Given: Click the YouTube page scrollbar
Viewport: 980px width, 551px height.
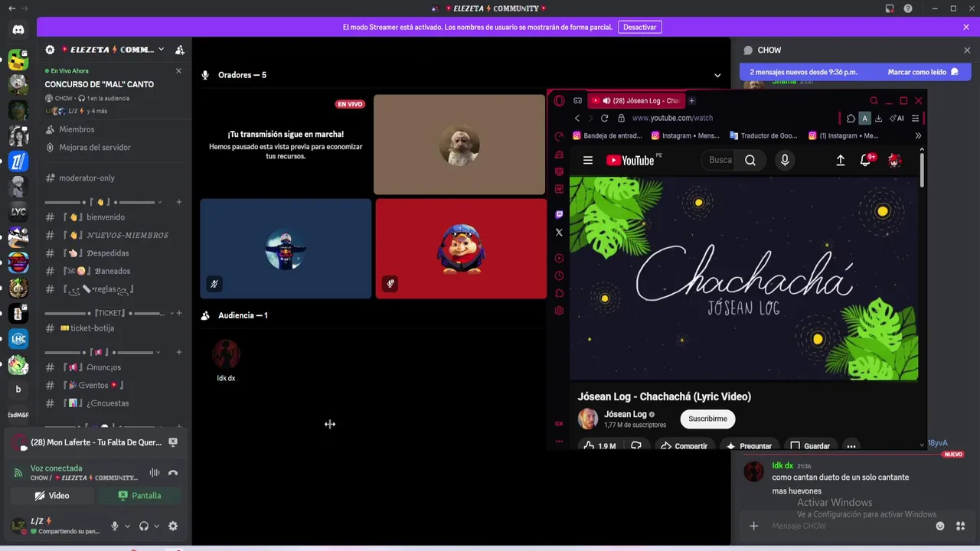Looking at the screenshot, I should point(921,170).
